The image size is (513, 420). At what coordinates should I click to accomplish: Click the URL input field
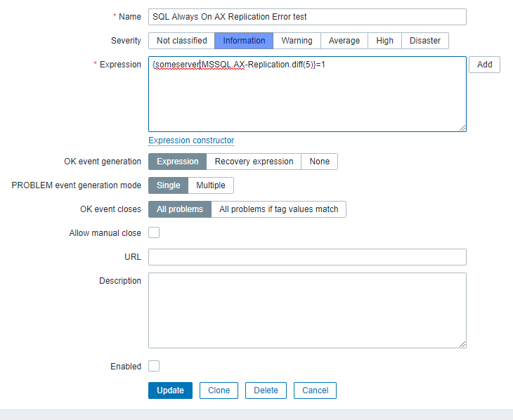click(307, 257)
